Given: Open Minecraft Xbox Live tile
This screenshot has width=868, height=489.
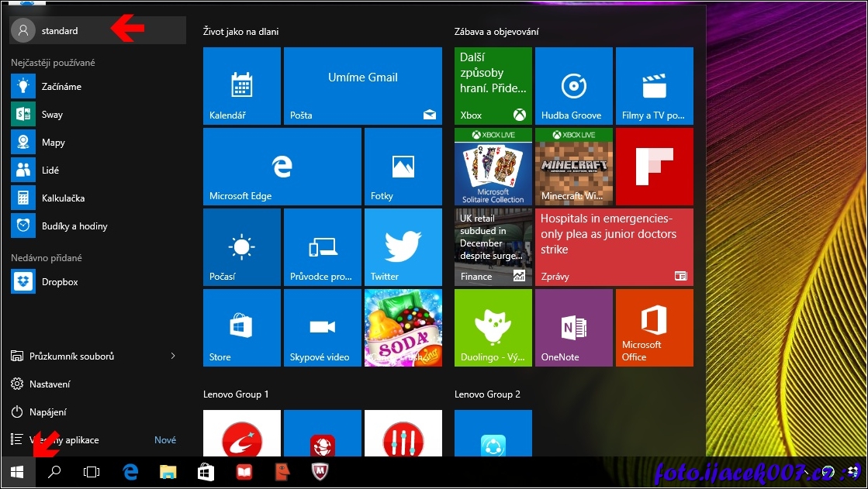Looking at the screenshot, I should pyautogui.click(x=573, y=167).
